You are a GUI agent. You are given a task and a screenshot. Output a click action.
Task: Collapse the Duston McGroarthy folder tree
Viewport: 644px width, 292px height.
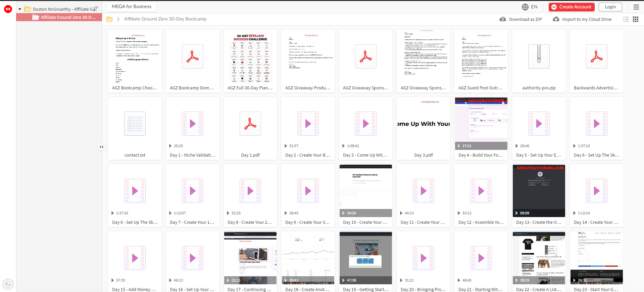click(x=20, y=9)
